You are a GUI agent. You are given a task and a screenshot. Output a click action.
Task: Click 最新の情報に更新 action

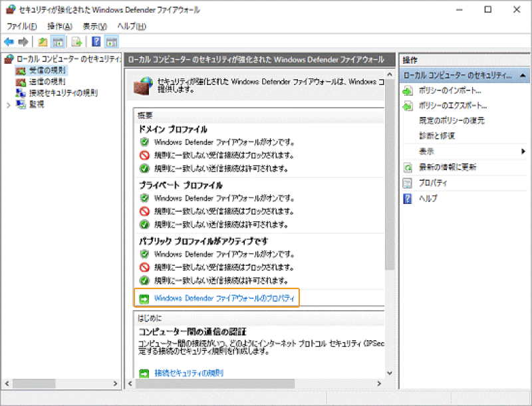447,167
